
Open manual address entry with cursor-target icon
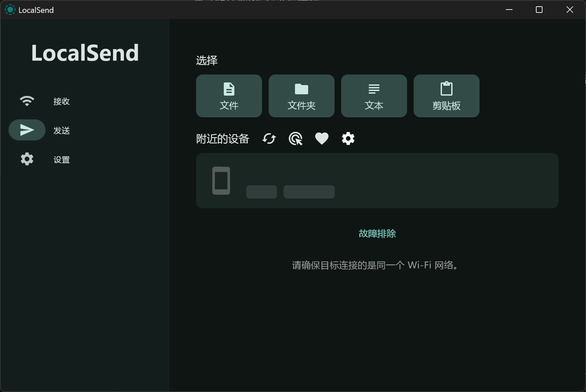296,139
